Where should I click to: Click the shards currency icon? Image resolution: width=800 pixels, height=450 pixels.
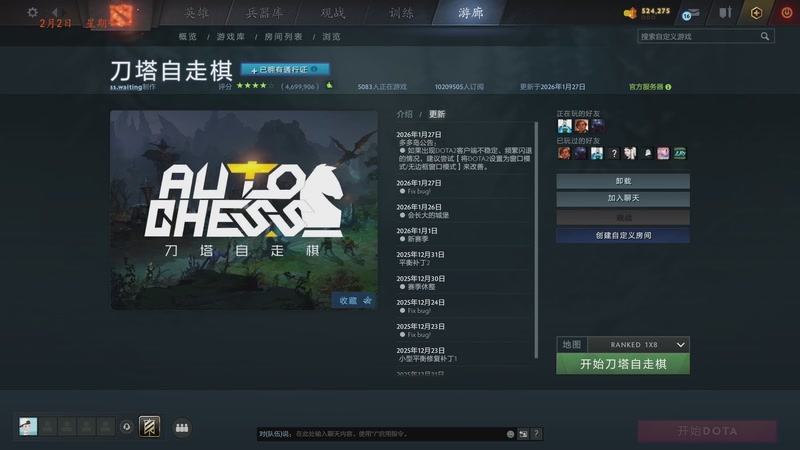[630, 13]
